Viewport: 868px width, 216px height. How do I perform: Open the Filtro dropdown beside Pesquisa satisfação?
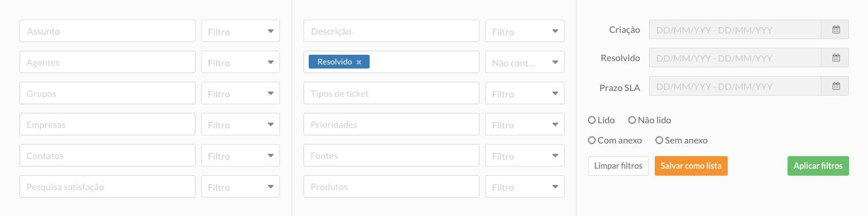[240, 187]
